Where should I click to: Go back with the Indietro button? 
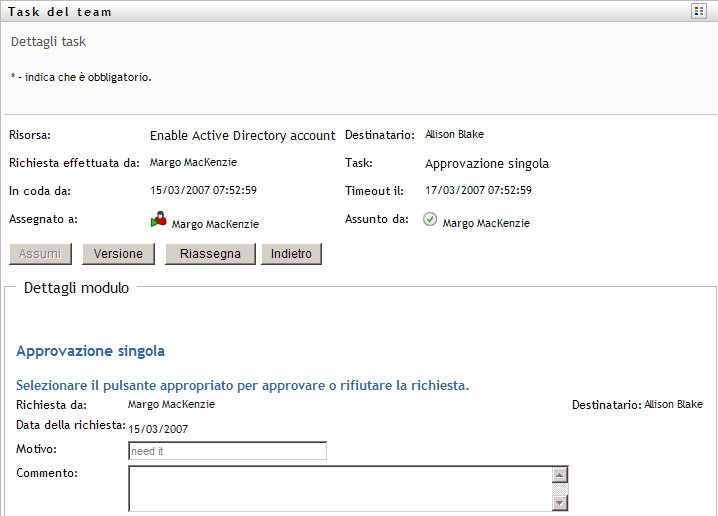tap(292, 254)
